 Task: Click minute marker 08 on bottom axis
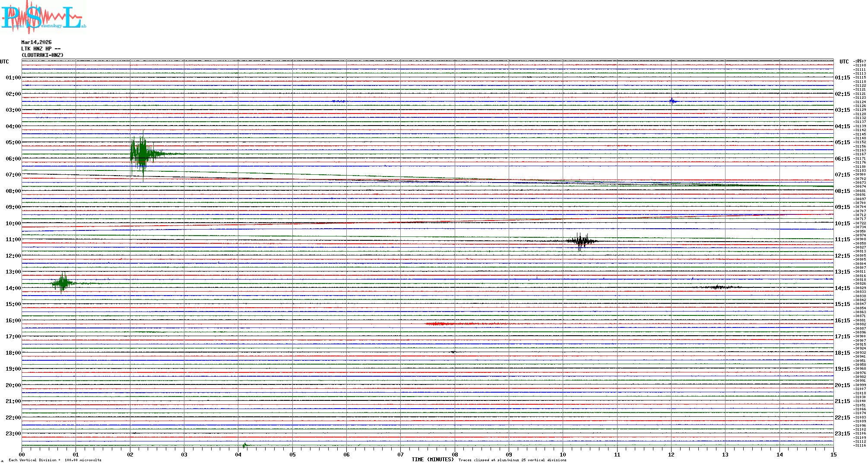click(455, 454)
